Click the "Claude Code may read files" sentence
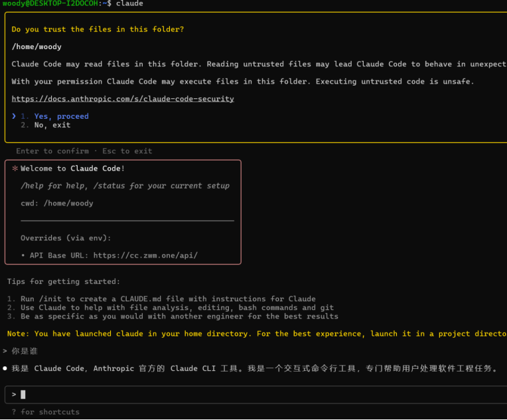The width and height of the screenshot is (507, 420). point(259,64)
